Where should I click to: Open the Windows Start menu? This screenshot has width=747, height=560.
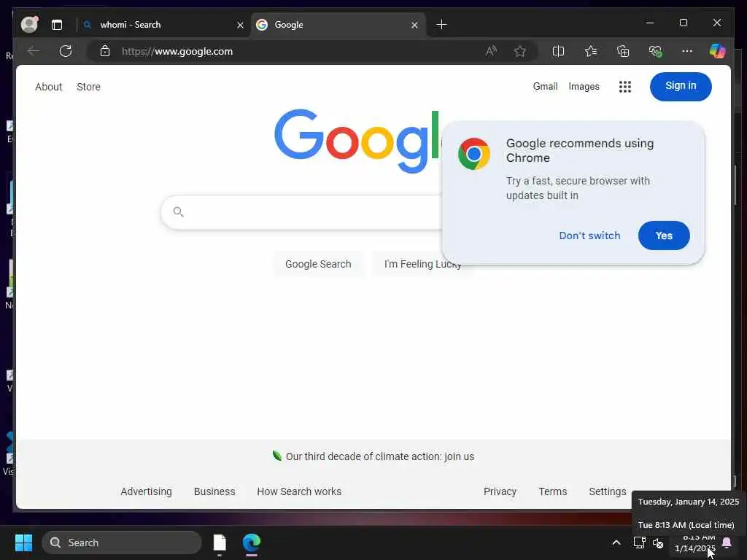pyautogui.click(x=23, y=542)
